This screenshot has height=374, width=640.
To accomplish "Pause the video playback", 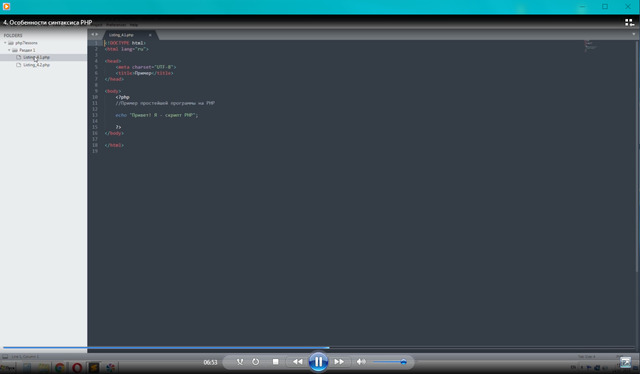I will [318, 361].
